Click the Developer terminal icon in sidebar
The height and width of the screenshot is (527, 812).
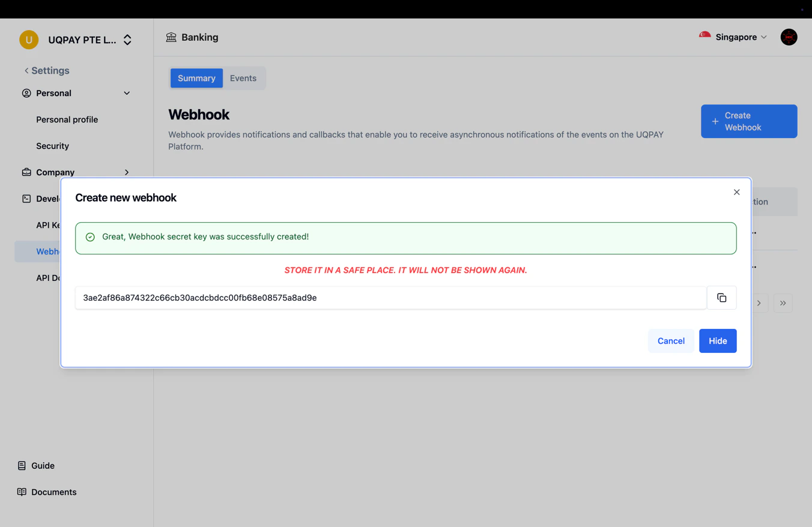[26, 198]
